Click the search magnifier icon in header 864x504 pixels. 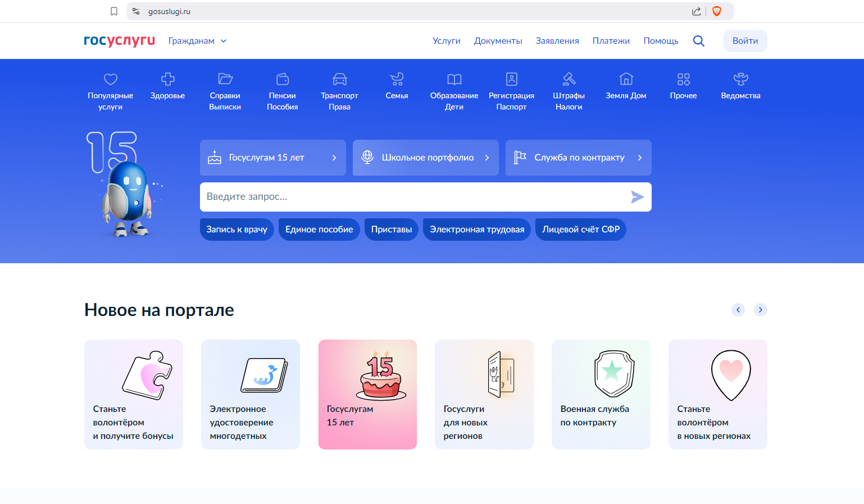point(698,41)
